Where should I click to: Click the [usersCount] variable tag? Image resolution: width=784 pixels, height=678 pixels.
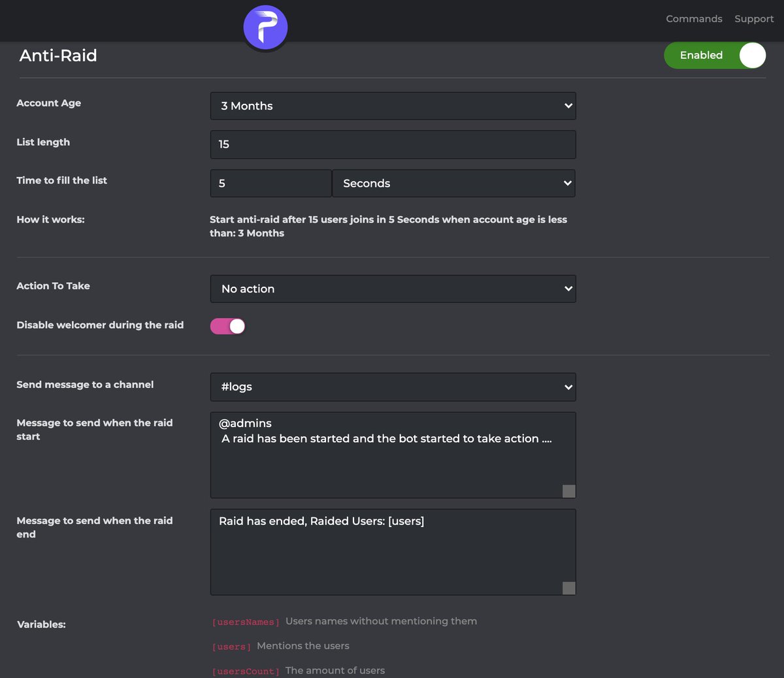(x=246, y=671)
